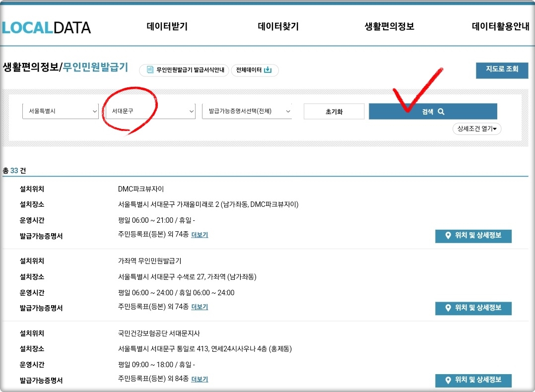Click the LOCALDATA logo
The height and width of the screenshot is (392, 535).
point(47,28)
